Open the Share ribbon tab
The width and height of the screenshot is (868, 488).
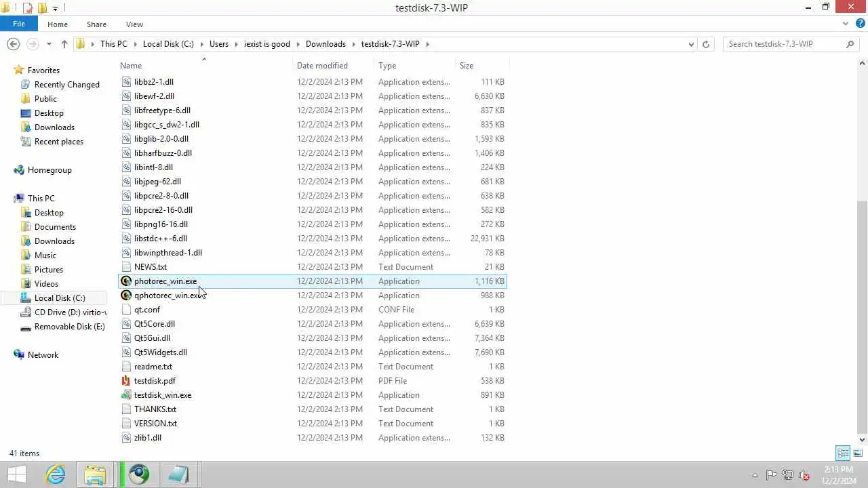pos(96,24)
